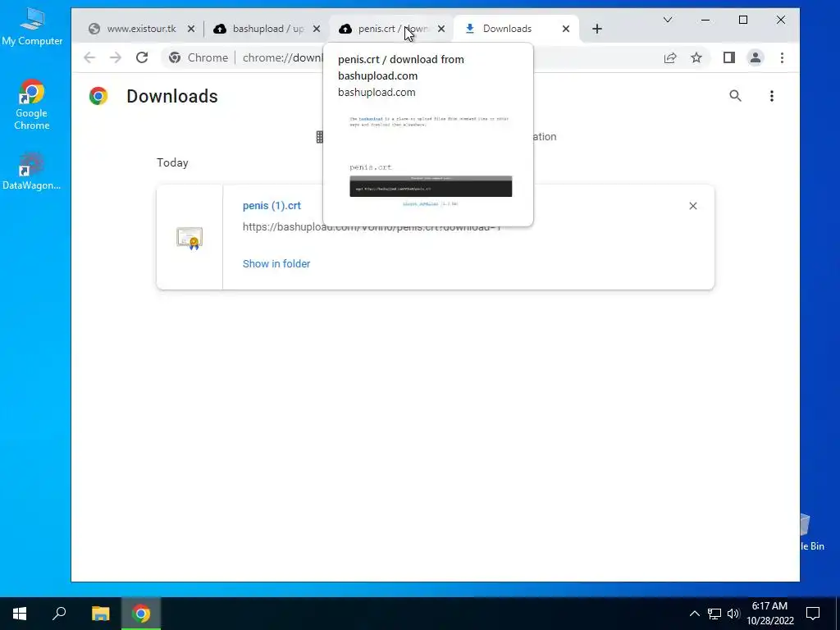Open the network status tray icon
Image resolution: width=840 pixels, height=630 pixels.
tap(714, 614)
